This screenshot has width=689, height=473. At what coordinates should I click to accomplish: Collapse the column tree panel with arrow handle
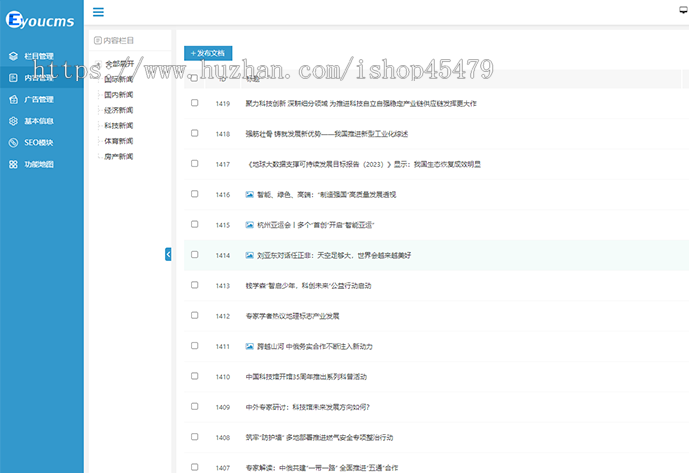pos(168,254)
